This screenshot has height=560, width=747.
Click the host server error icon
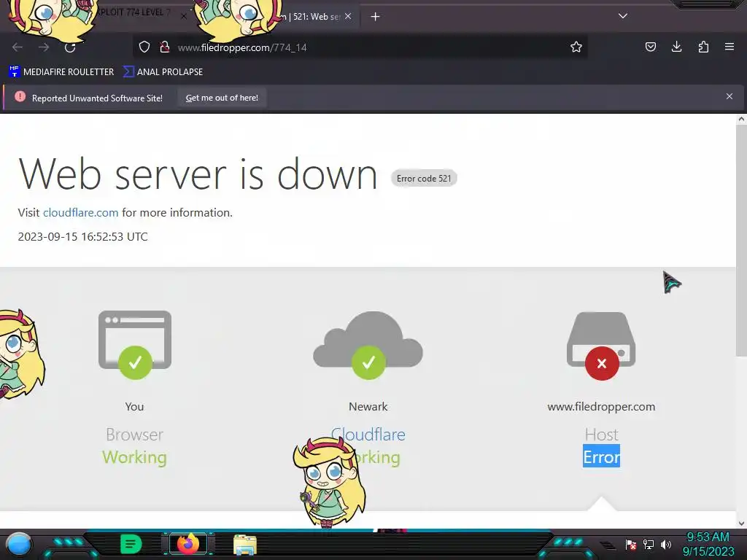(x=601, y=346)
